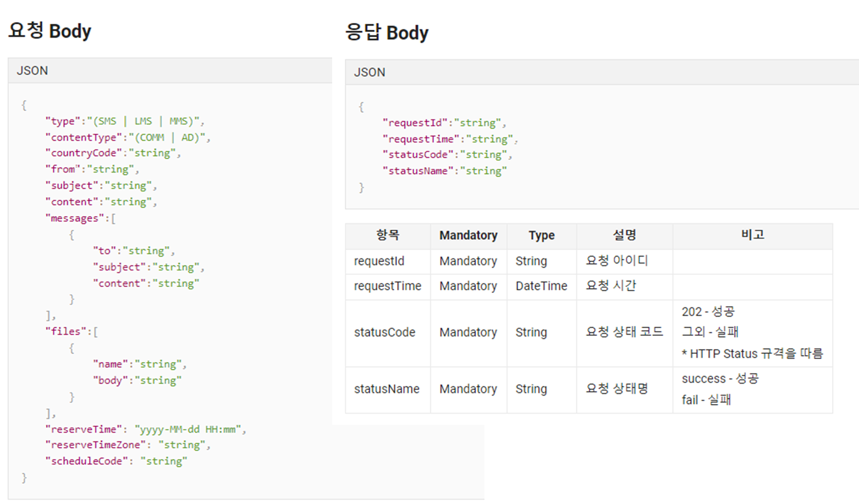Click the "messages":[ line
The width and height of the screenshot is (859, 504).
click(x=80, y=218)
